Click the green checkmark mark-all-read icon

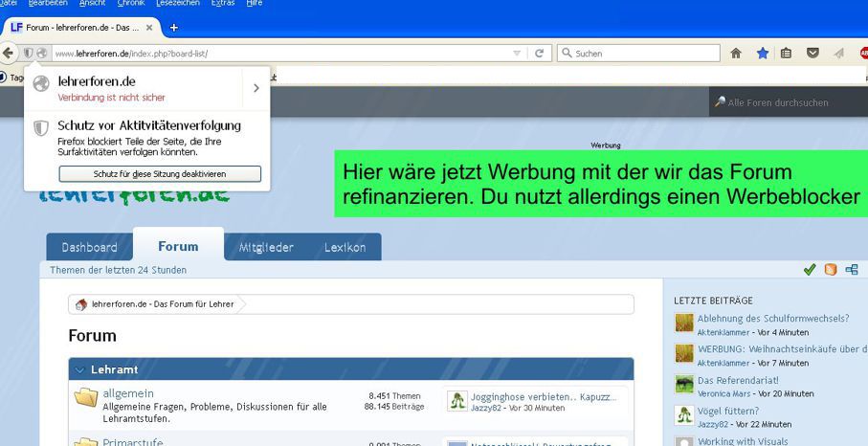(x=810, y=270)
